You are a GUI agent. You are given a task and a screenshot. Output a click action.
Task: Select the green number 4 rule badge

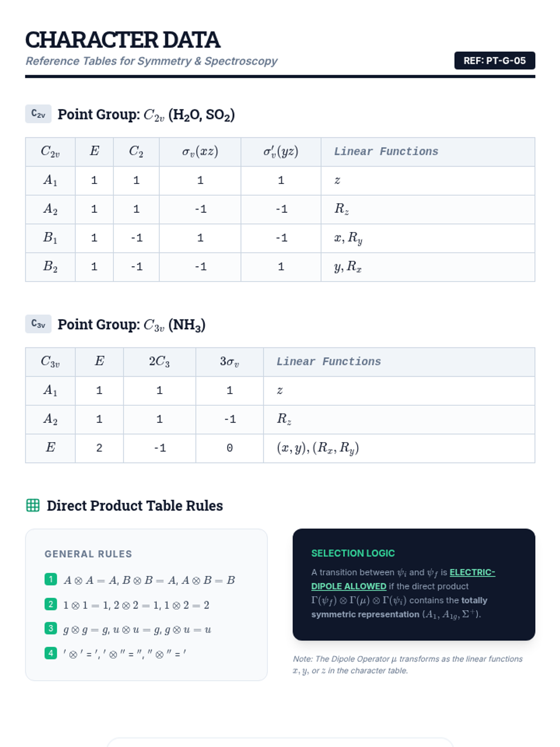coord(50,653)
